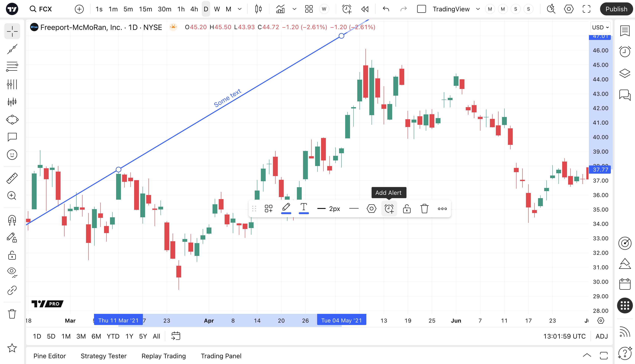635x364 pixels.
Task: Select the ruler measure tool
Action: pos(12,178)
